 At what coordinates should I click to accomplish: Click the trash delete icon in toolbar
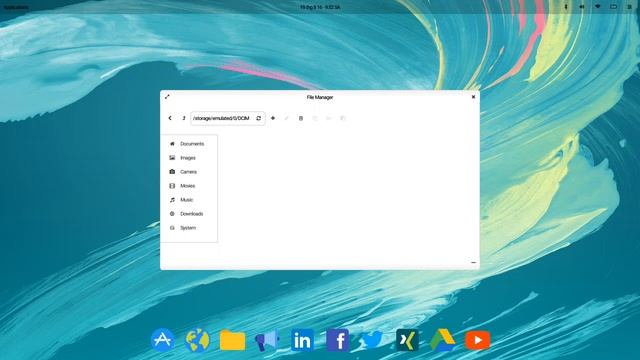pos(301,118)
